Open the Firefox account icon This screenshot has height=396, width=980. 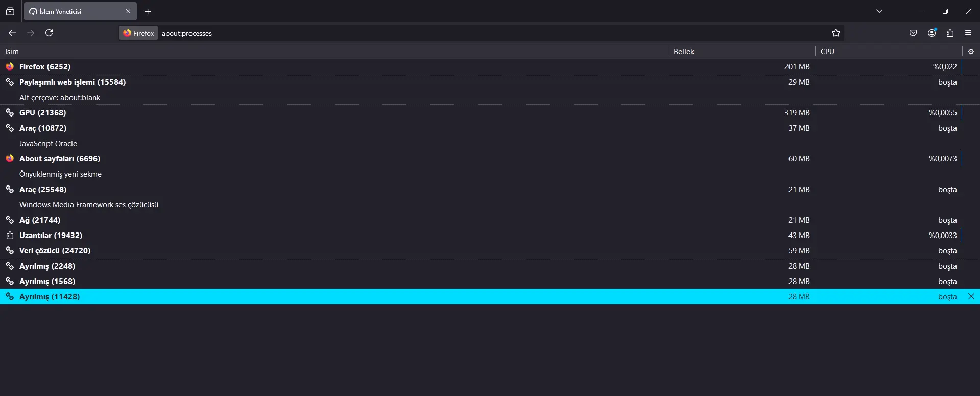point(932,33)
